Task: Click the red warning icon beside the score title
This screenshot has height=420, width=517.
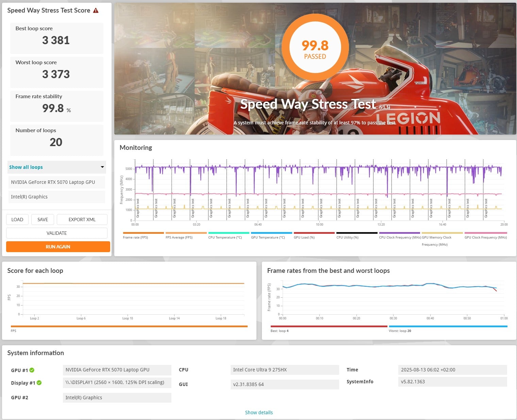Action: click(x=96, y=11)
